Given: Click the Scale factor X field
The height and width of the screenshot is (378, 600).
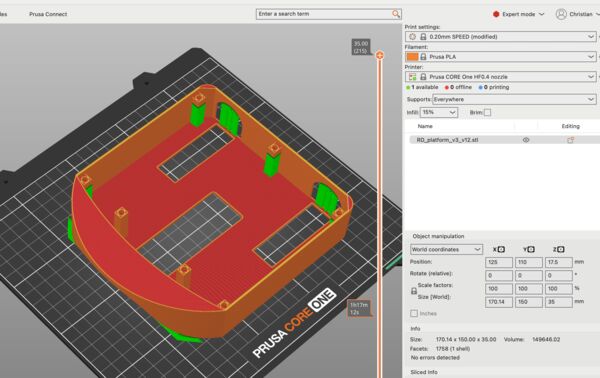Looking at the screenshot, I should coord(499,288).
